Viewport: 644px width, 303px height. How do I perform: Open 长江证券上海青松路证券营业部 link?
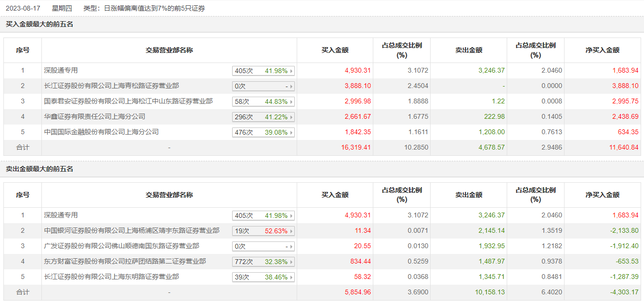[x=111, y=86]
